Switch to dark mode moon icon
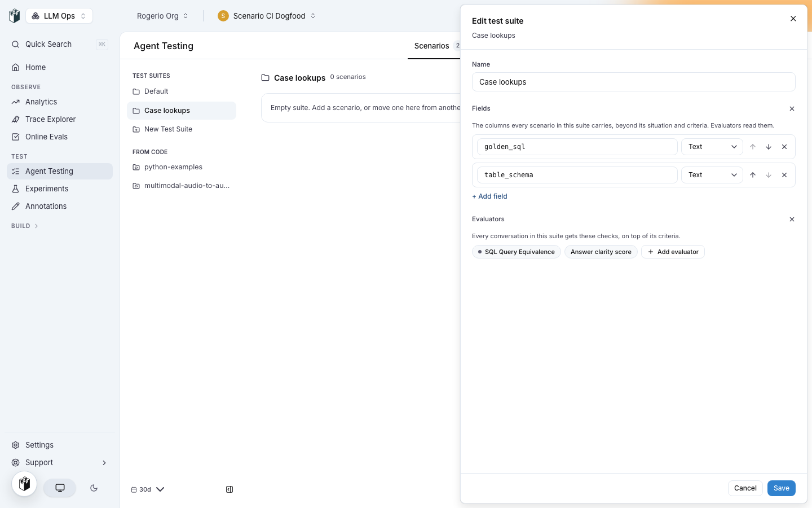Screen dimensions: 812x508 (94, 488)
